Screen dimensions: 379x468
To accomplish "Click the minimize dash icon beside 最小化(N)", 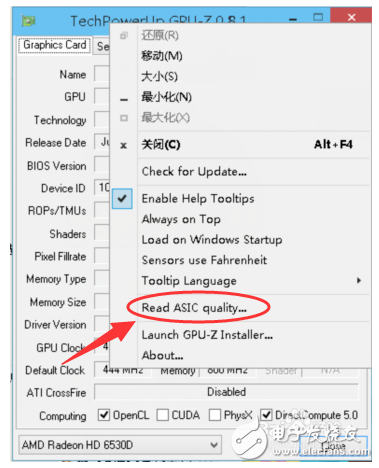I will [124, 99].
